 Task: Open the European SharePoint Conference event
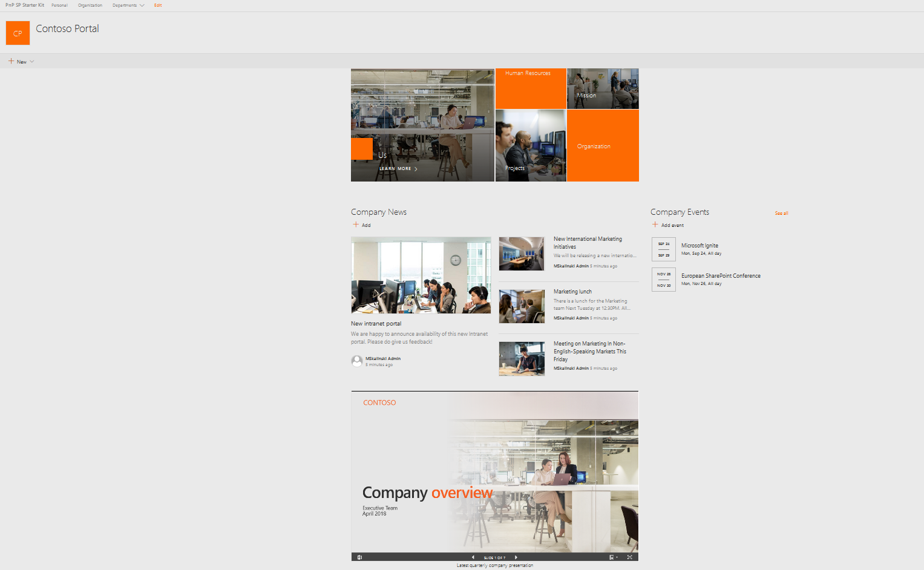(x=721, y=276)
